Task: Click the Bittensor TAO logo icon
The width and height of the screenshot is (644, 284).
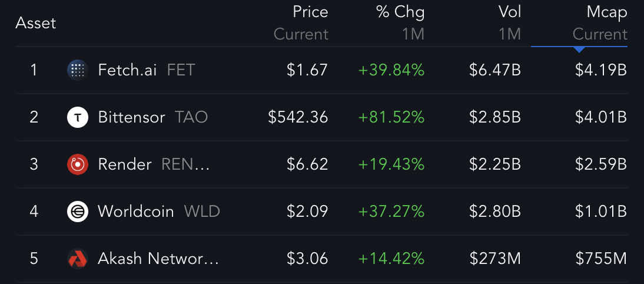Action: click(77, 117)
